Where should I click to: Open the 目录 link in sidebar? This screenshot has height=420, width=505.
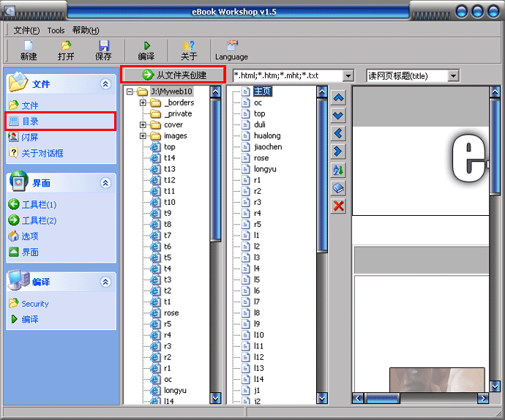pos(30,121)
